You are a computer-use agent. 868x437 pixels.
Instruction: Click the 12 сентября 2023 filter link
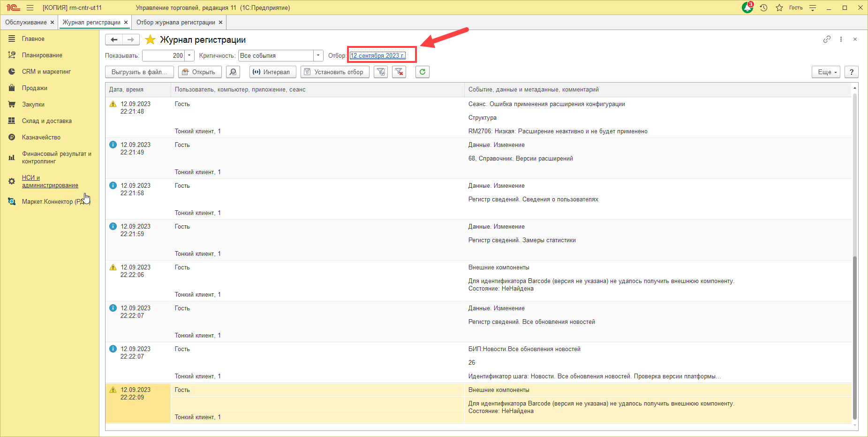point(377,55)
